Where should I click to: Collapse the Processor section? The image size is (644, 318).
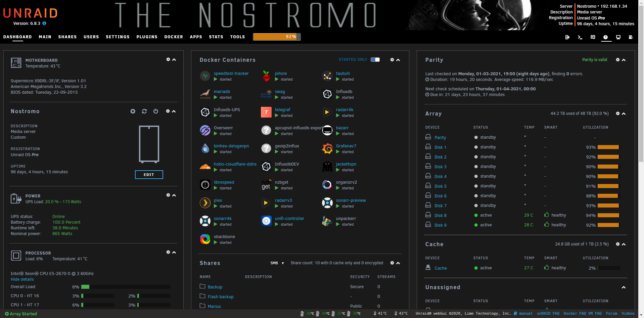pos(174,252)
